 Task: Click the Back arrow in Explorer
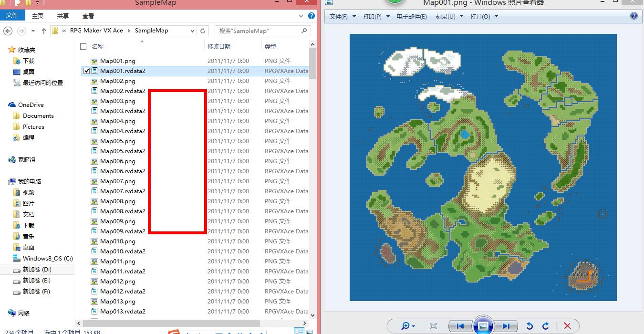pyautogui.click(x=8, y=31)
